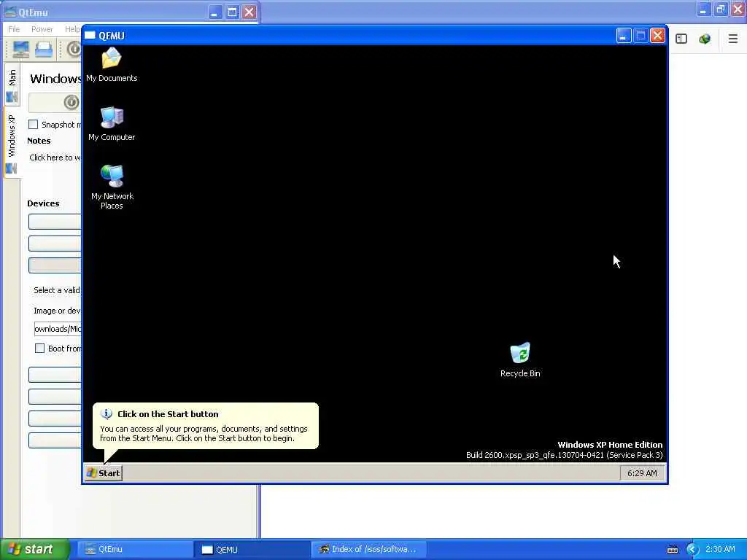The height and width of the screenshot is (560, 747).
Task: Click the power icon in the QtEmu toolbar
Action: click(74, 50)
